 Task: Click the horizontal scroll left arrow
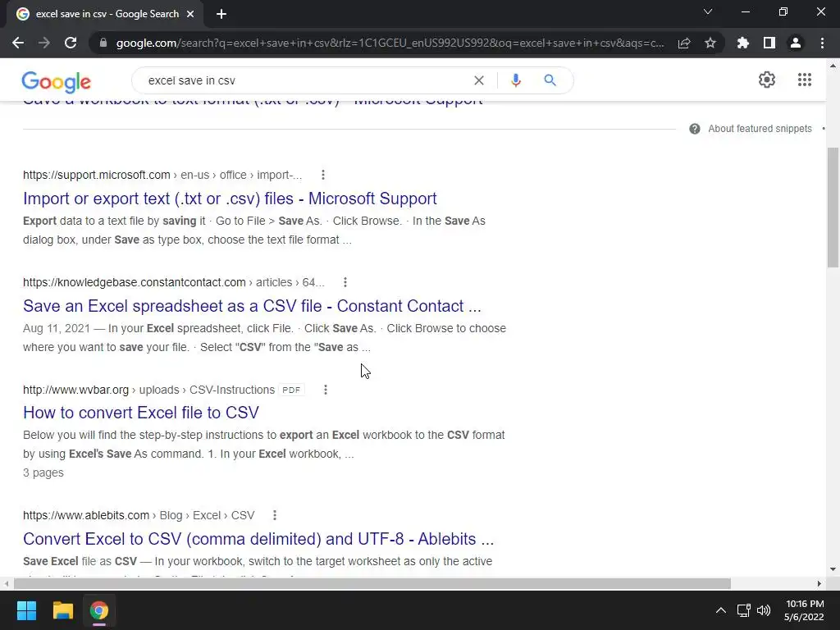click(6, 583)
